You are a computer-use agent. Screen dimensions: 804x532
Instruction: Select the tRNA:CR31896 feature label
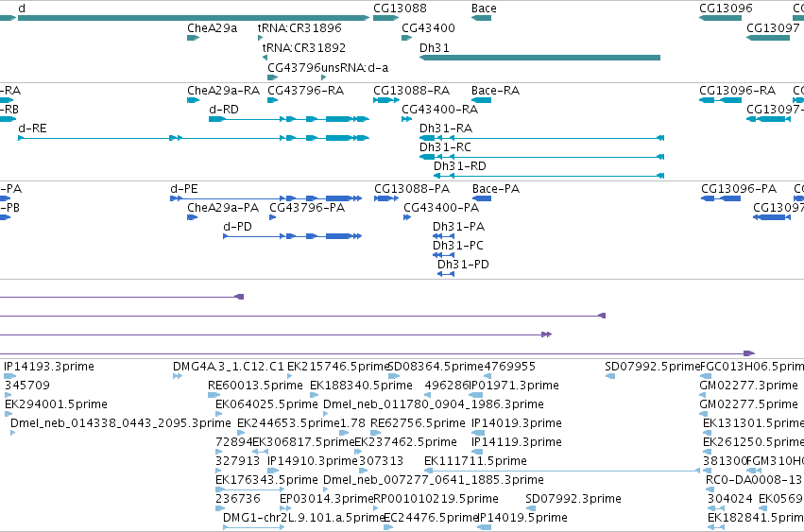tap(299, 28)
